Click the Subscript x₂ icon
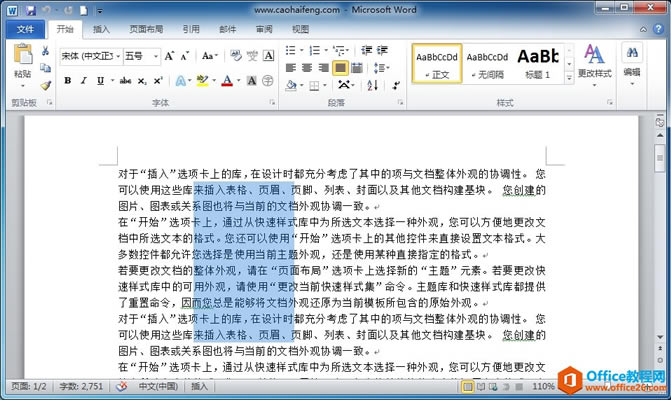Screen dimensions: 671x400 coord(142,81)
